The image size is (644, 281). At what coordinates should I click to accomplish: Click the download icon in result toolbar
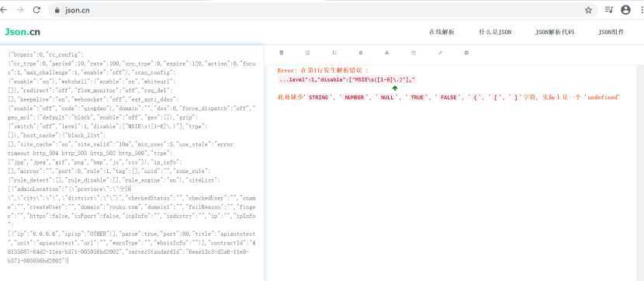(387, 53)
